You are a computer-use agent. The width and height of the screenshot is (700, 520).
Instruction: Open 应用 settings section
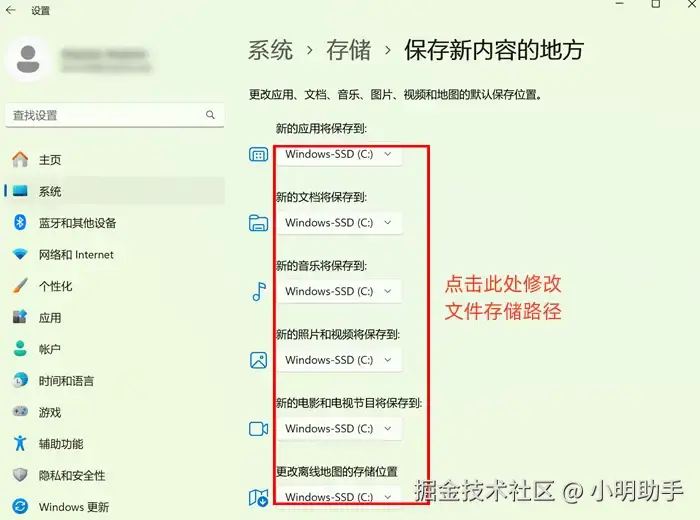click(x=115, y=317)
